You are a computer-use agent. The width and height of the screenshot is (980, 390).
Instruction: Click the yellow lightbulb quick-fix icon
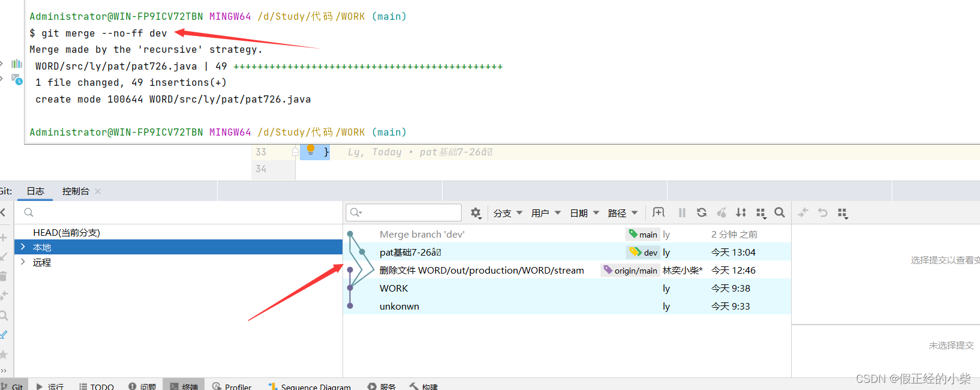click(x=310, y=149)
